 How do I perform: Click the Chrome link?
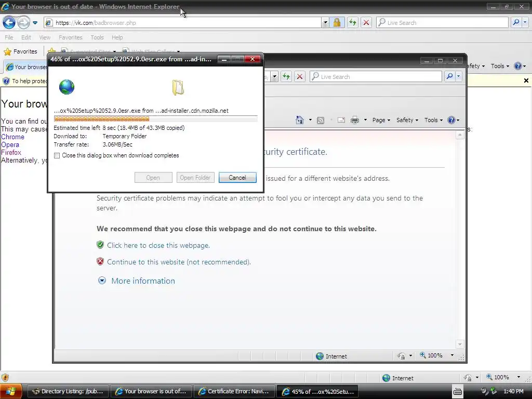[x=12, y=137]
